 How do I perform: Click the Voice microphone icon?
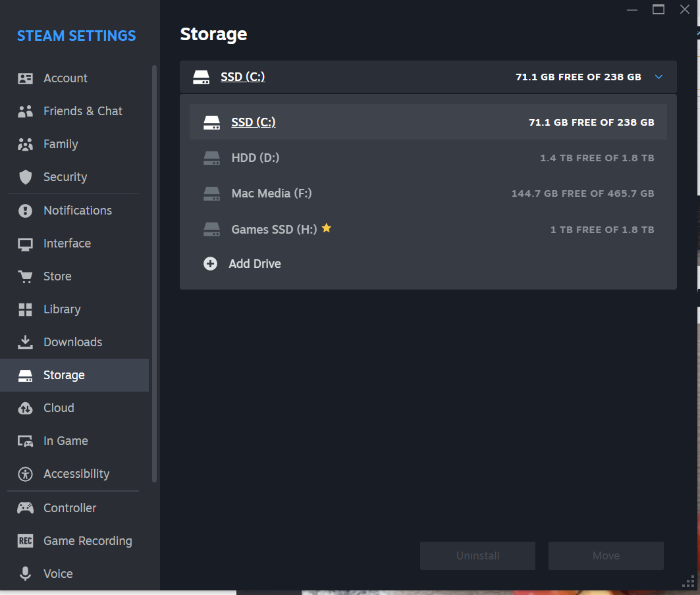pyautogui.click(x=26, y=574)
